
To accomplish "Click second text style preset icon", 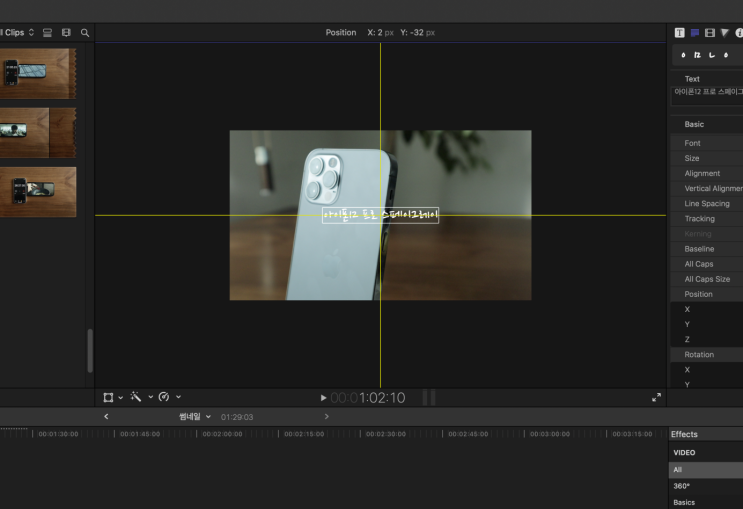I will (x=697, y=55).
